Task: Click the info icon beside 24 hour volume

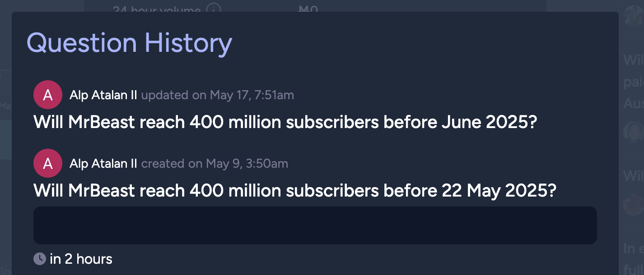Action: pos(214,8)
